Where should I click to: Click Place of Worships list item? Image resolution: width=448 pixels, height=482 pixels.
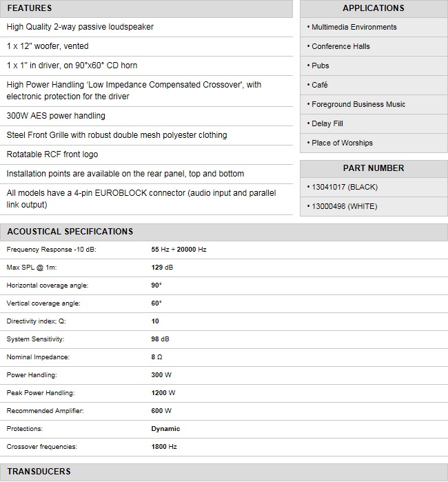pyautogui.click(x=342, y=143)
